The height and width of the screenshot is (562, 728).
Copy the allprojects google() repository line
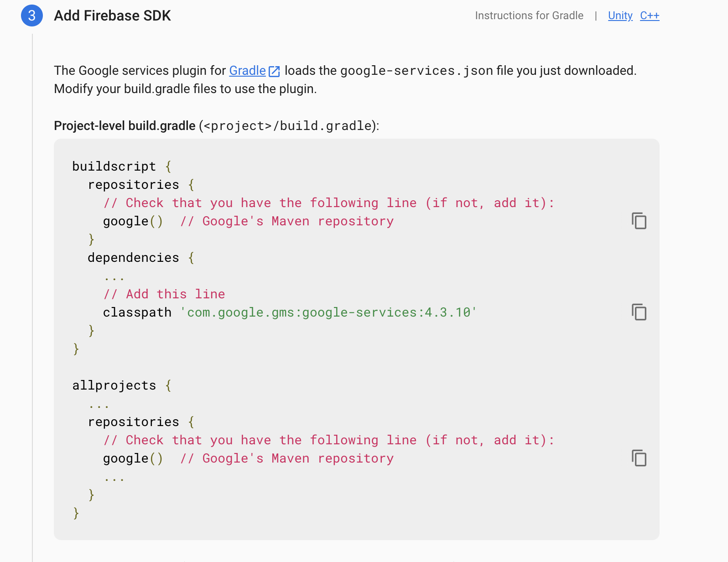(639, 458)
